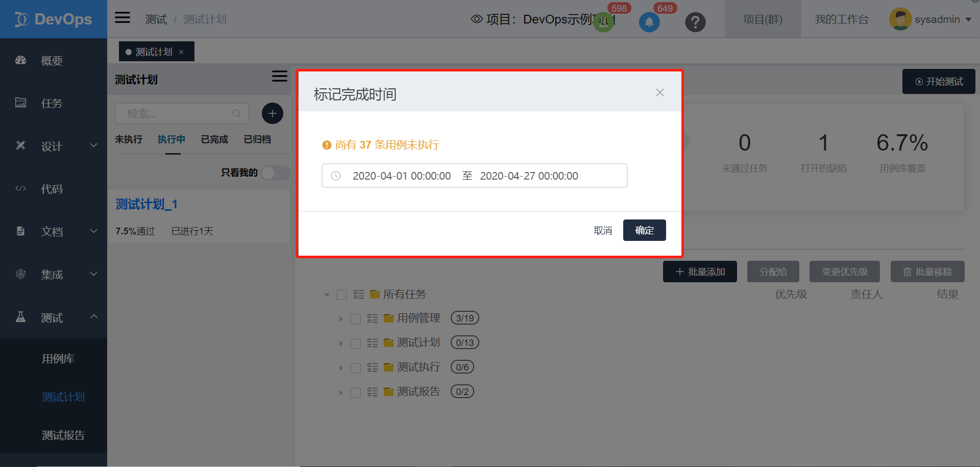The image size is (980, 467).
Task: Click 取消 in the dialog
Action: (x=603, y=231)
